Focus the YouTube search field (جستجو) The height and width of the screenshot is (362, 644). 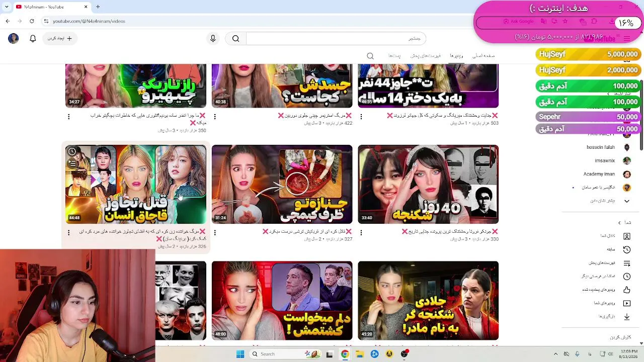[336, 39]
